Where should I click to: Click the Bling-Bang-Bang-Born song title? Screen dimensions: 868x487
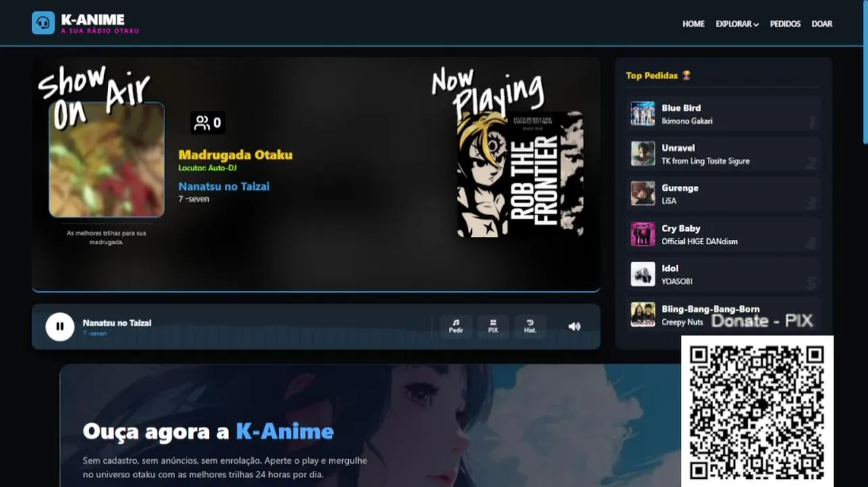point(710,309)
